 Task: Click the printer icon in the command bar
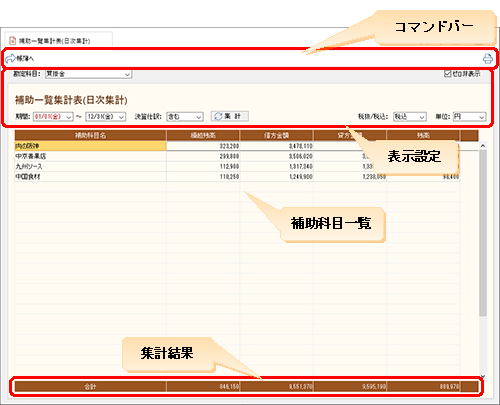(x=488, y=59)
